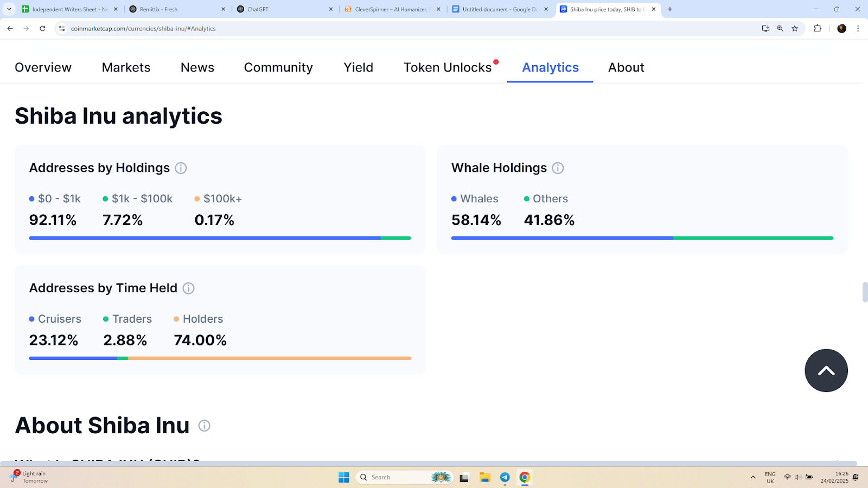Open the Chrome three-dot menu

coord(858,28)
